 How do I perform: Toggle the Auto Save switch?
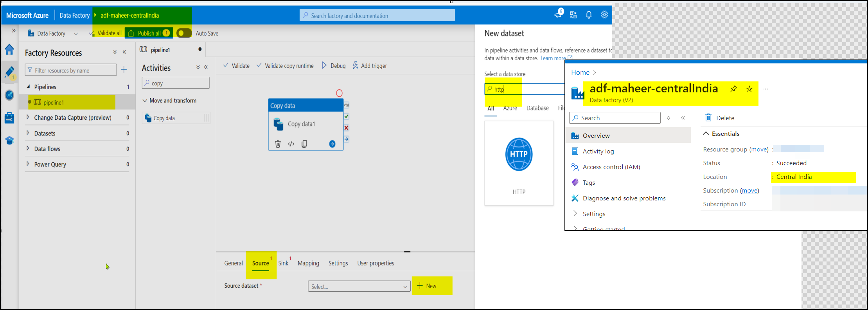click(x=184, y=33)
